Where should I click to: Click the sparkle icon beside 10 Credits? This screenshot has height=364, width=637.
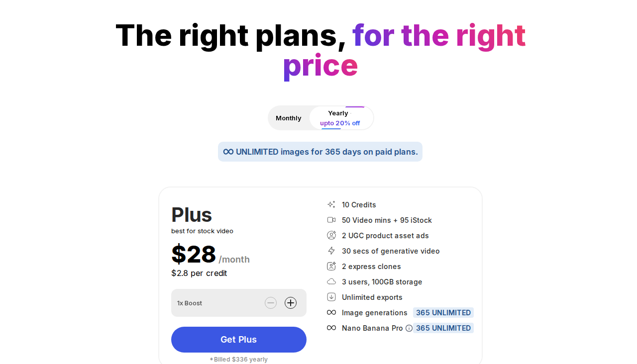pos(331,204)
